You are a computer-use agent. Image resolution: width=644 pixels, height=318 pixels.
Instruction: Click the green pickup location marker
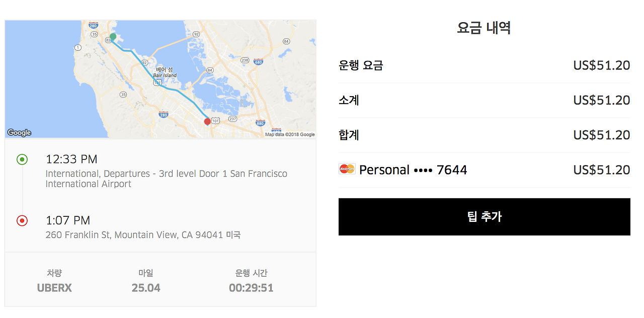(112, 37)
